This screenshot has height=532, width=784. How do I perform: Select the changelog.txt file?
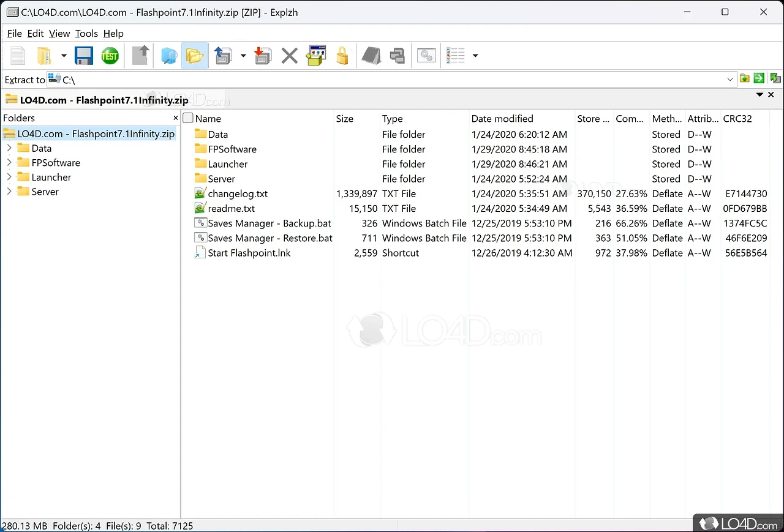[x=238, y=193]
